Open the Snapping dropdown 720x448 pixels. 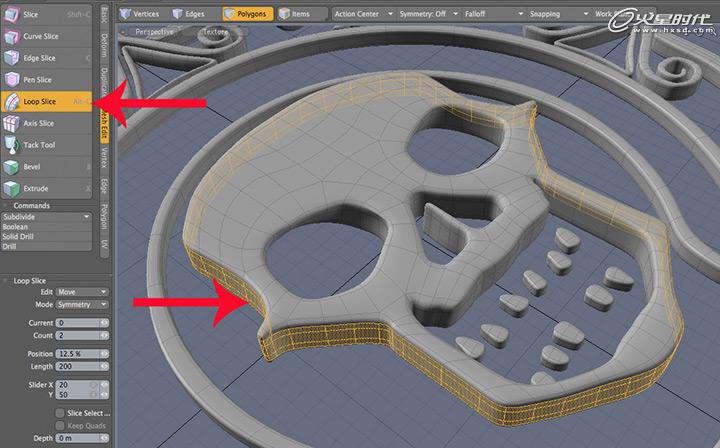[558, 14]
